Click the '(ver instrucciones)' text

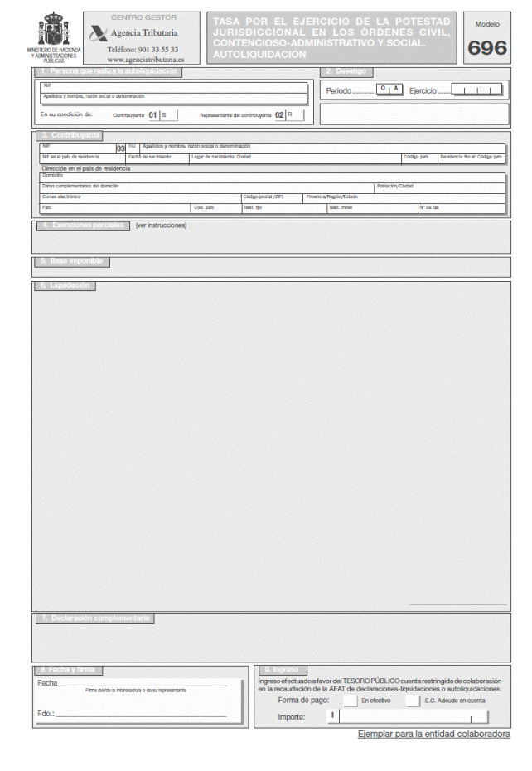pyautogui.click(x=162, y=225)
